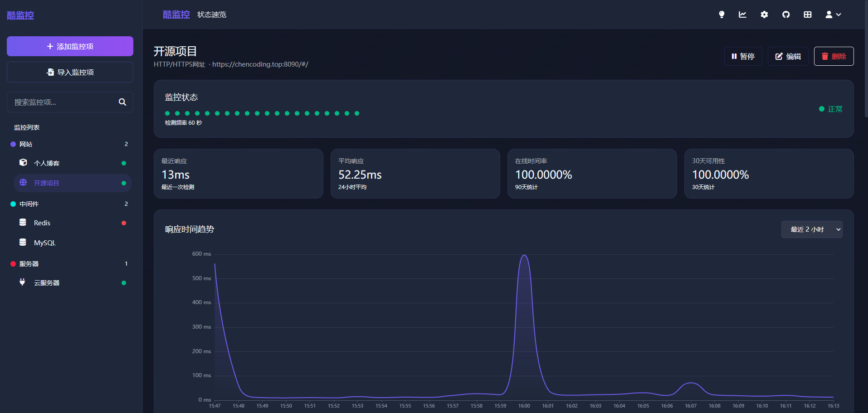Open the chart statistics icon
This screenshot has width=868, height=413.
[742, 15]
